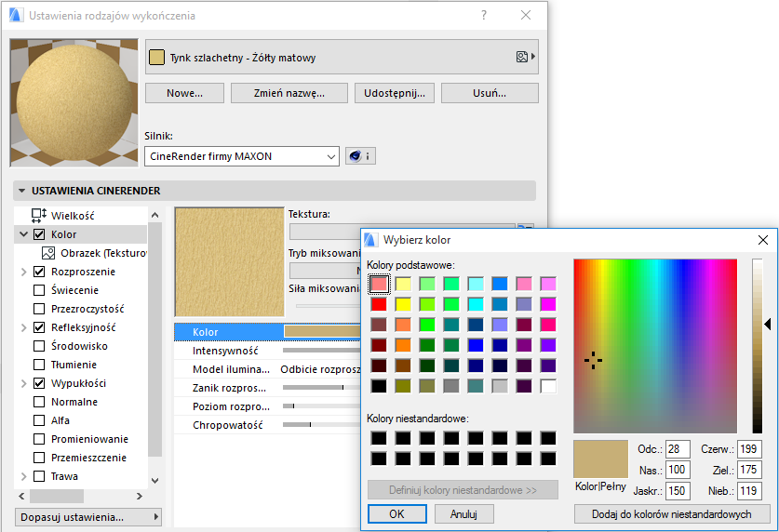The height and width of the screenshot is (532, 779).
Task: Enable the Promieniowanie checkbox
Action: (39, 439)
